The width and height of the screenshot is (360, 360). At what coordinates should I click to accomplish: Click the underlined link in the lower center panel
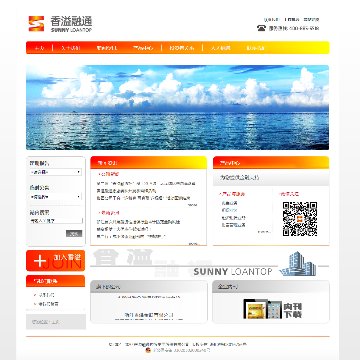[x=149, y=315]
